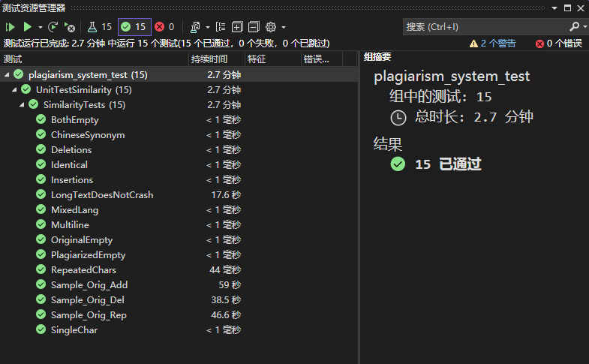Click the '组中的测试: 15' summary line
This screenshot has height=364, width=589.
tap(440, 97)
